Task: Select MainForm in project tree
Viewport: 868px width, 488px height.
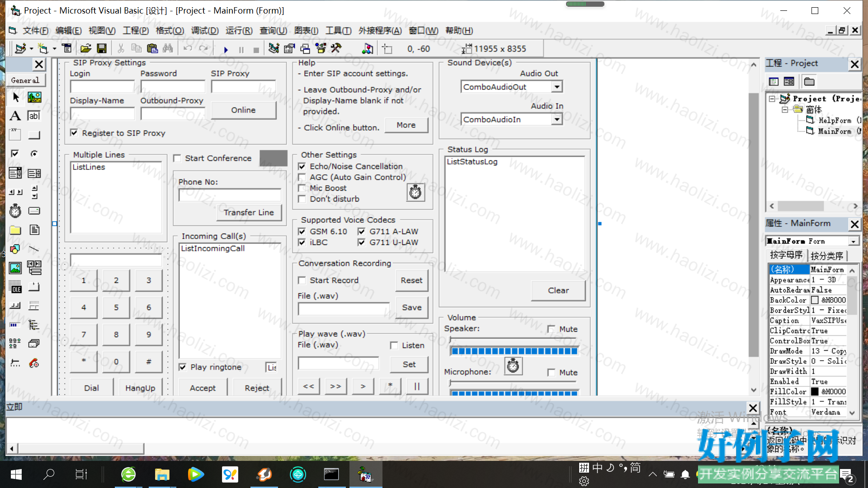Action: pyautogui.click(x=834, y=131)
